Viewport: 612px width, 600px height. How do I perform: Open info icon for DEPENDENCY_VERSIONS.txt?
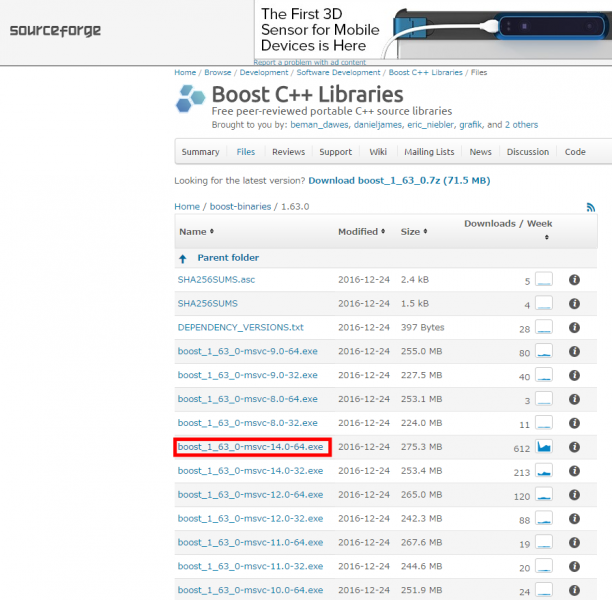point(574,328)
